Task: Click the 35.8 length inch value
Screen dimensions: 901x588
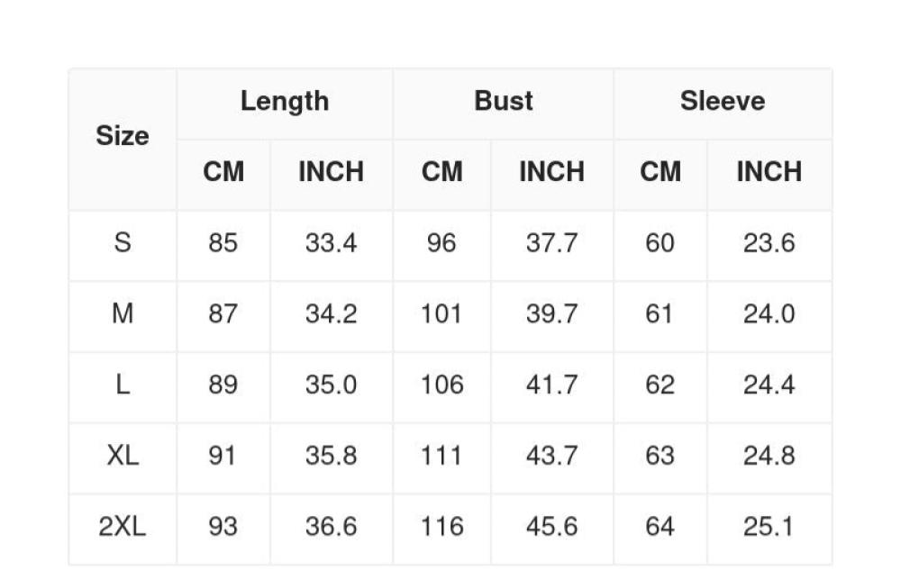Action: 332,456
